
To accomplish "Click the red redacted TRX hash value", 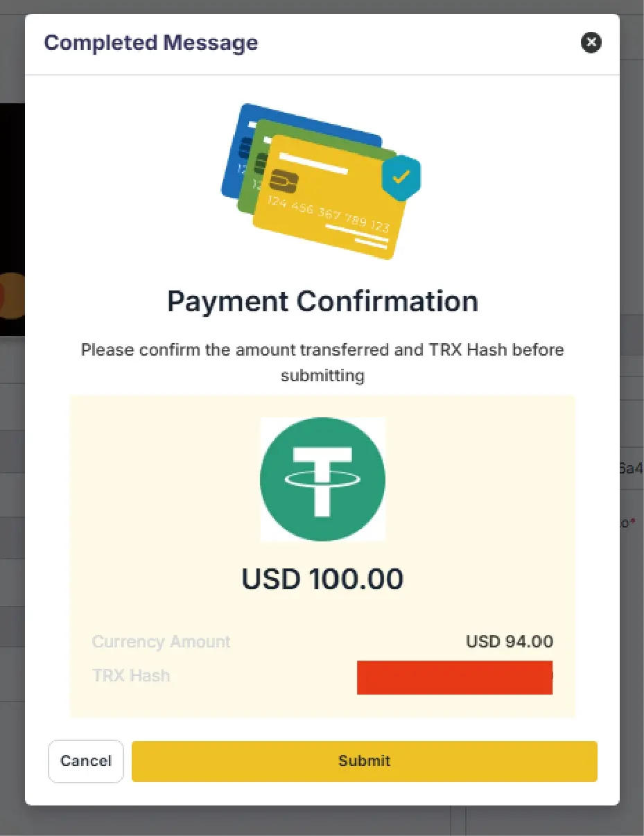I will pos(454,677).
